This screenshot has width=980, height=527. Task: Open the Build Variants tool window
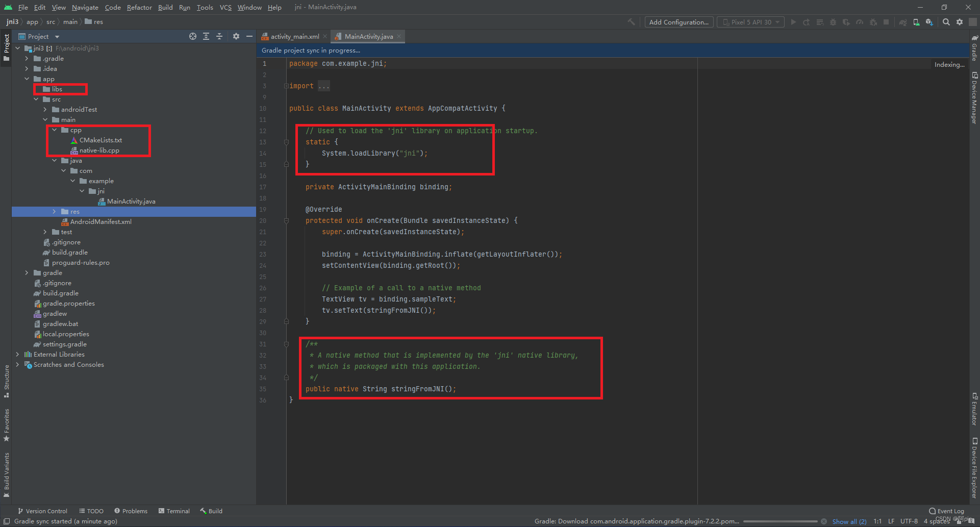(x=7, y=474)
